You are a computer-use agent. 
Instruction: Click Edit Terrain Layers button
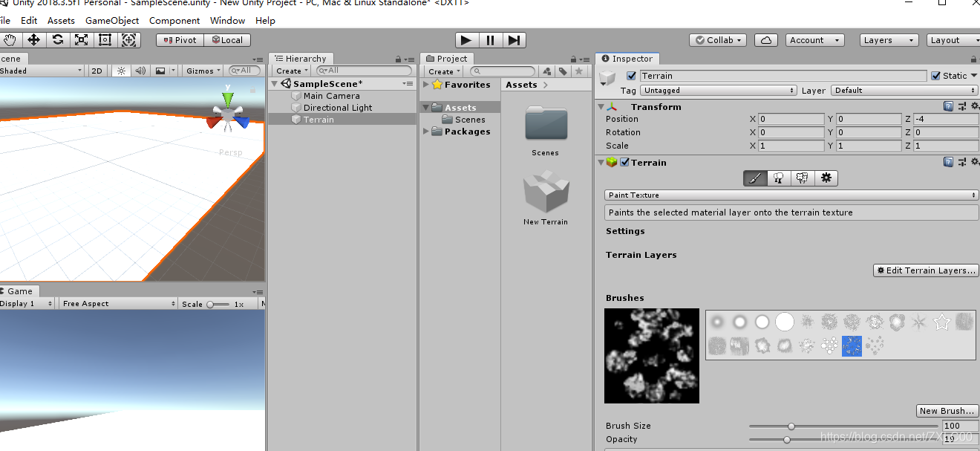(926, 270)
